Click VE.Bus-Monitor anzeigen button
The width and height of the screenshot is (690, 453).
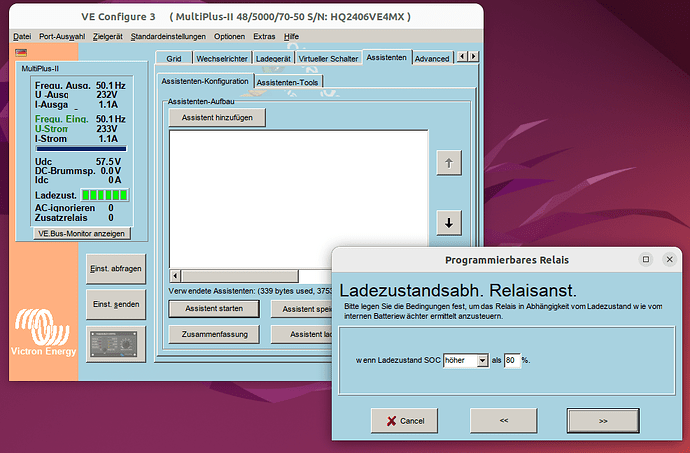click(82, 233)
